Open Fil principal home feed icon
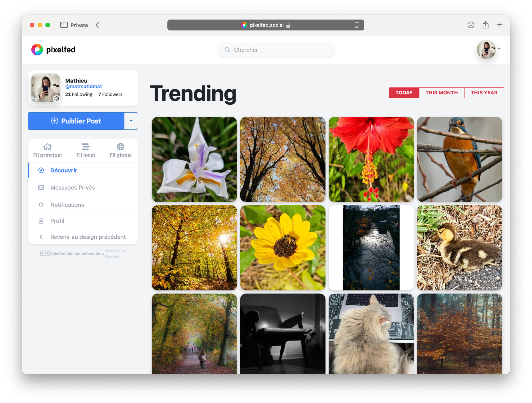 pyautogui.click(x=47, y=147)
